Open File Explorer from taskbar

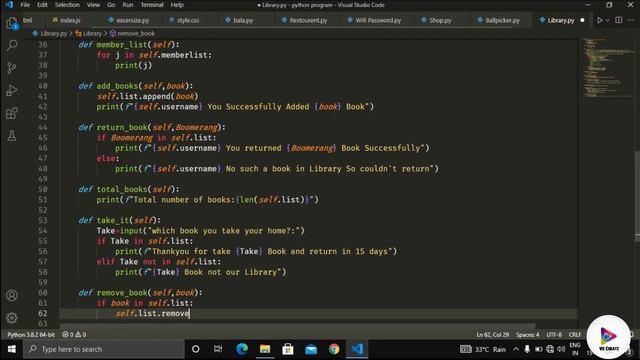point(265,349)
